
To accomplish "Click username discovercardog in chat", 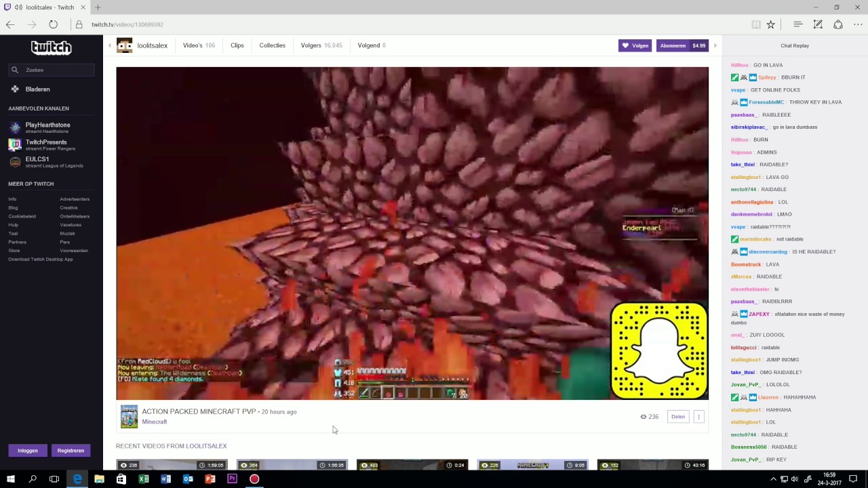I will 768,251.
